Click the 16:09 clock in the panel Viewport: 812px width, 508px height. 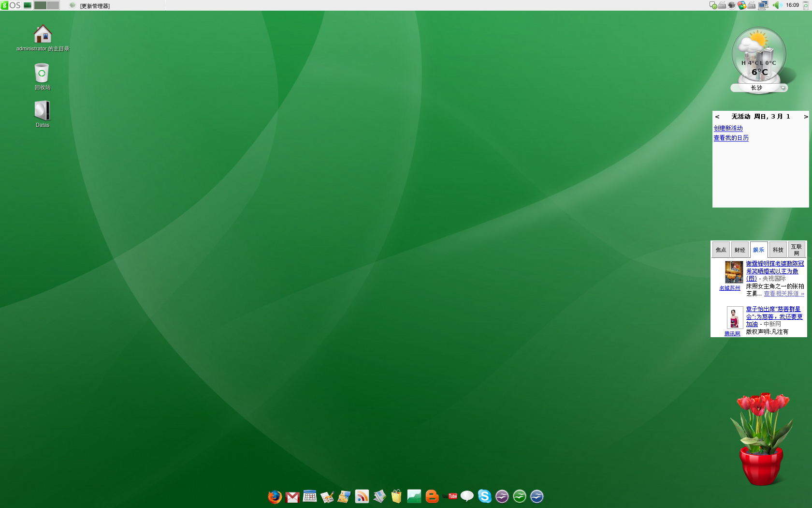792,5
